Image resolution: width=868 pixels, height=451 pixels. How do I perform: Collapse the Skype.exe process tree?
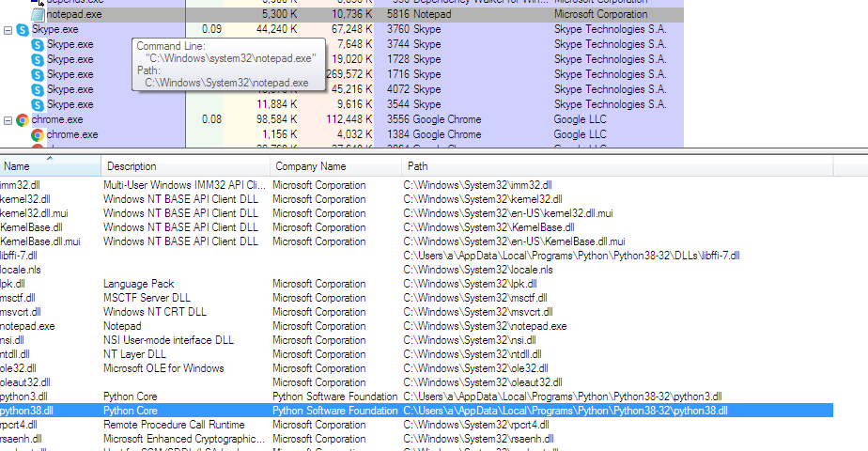point(8,30)
